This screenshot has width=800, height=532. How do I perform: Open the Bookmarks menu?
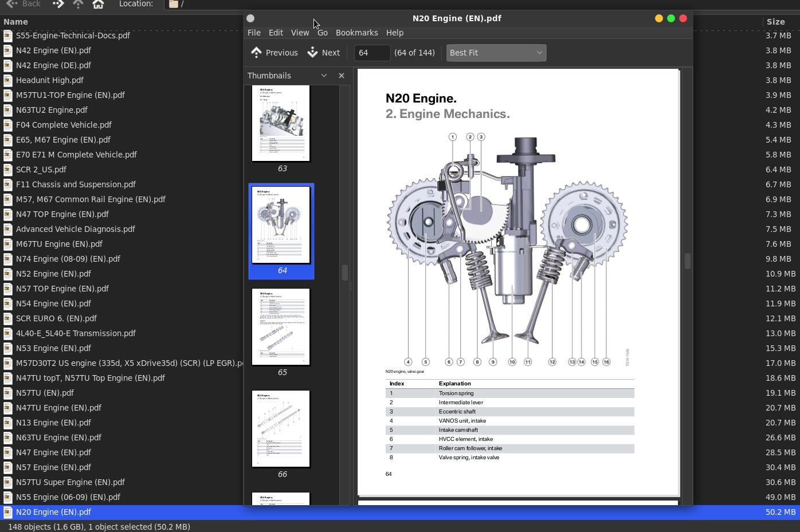click(356, 33)
